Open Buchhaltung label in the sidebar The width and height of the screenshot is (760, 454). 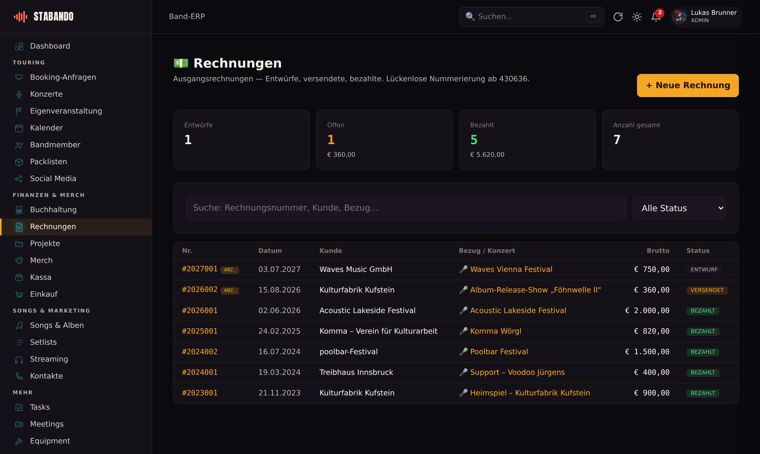[53, 210]
